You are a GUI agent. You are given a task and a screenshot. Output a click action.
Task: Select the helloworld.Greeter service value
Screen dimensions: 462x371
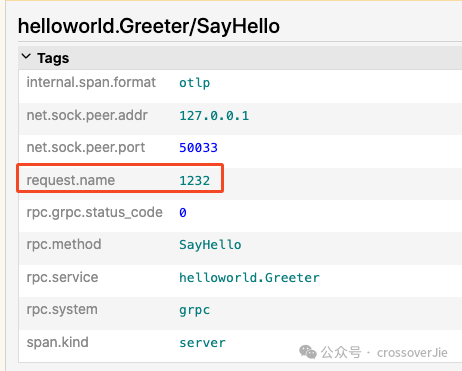tap(249, 278)
